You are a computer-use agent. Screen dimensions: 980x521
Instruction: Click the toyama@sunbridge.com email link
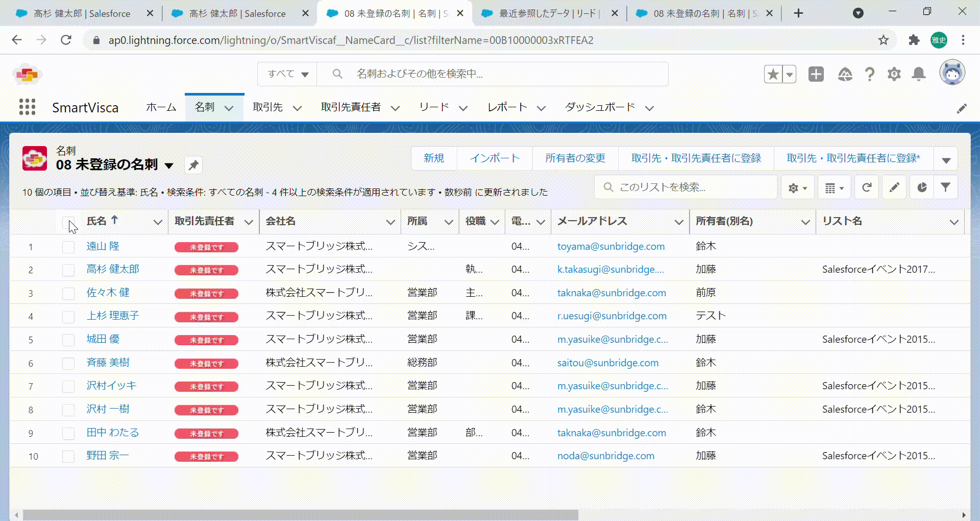(611, 246)
